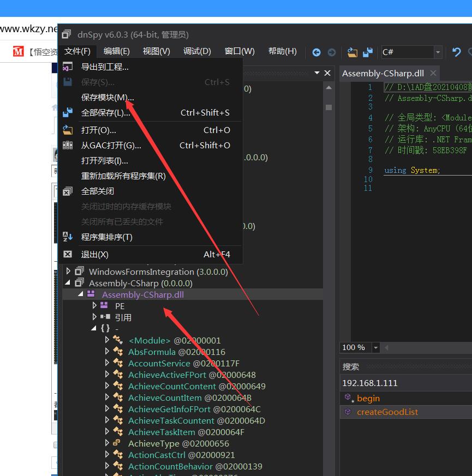This screenshot has height=476, width=472.
Task: Expand WindowsFormsIntegration assembly node
Action: tap(68, 271)
